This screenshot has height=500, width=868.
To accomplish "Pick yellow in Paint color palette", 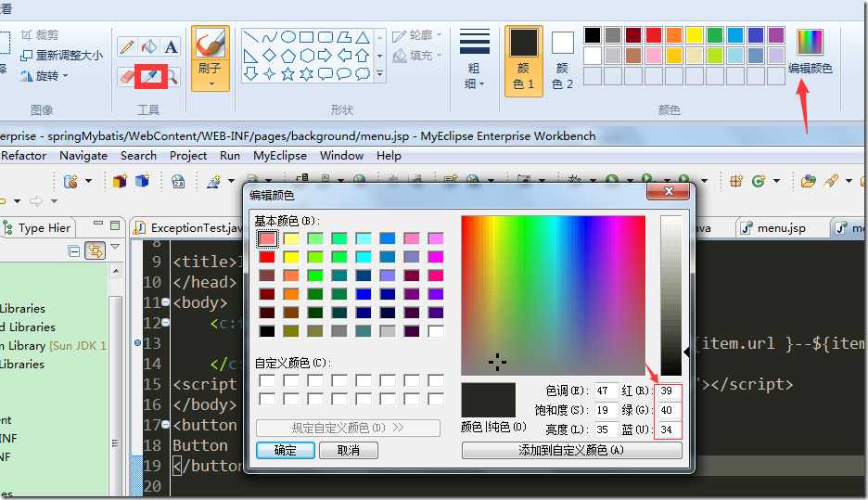I will (x=695, y=35).
